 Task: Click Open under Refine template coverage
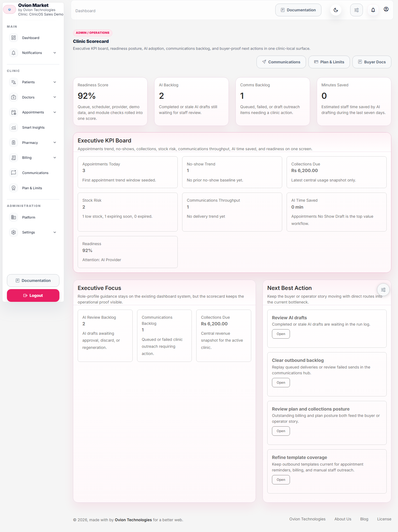coord(281,480)
